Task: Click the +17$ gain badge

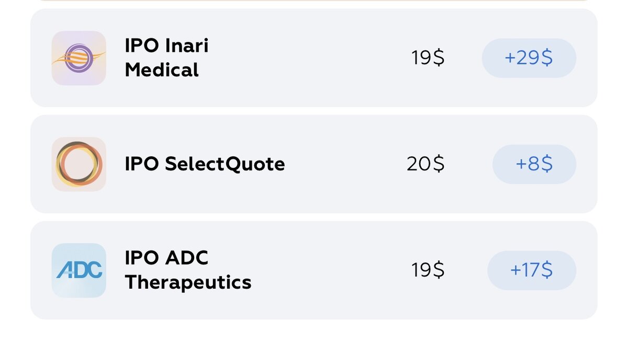Action: click(531, 270)
